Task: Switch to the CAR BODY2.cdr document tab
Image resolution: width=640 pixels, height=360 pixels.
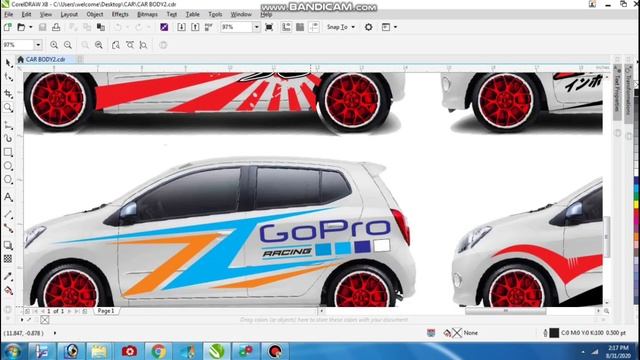Action: tap(45, 60)
